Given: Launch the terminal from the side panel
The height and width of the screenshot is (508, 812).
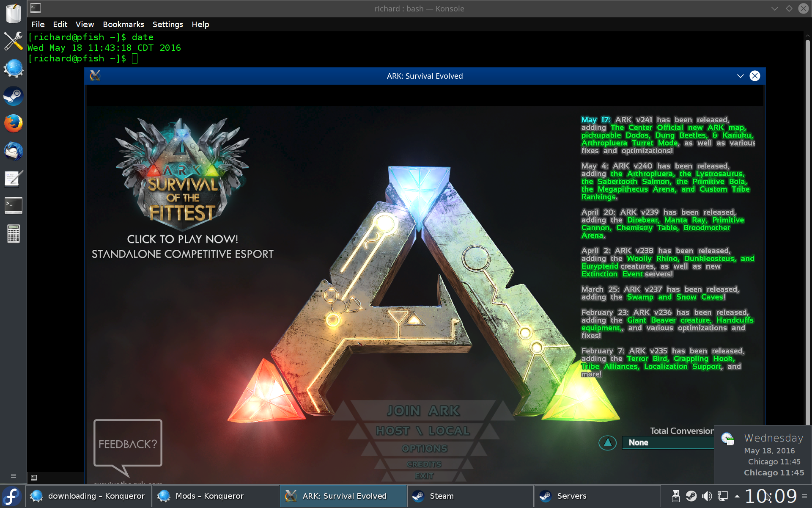Looking at the screenshot, I should pos(13,206).
